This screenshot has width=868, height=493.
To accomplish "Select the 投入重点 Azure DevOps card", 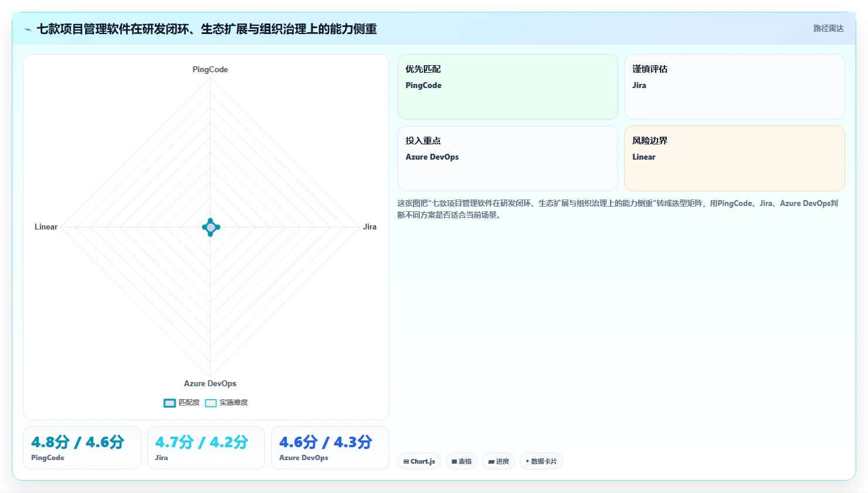I will pyautogui.click(x=508, y=158).
